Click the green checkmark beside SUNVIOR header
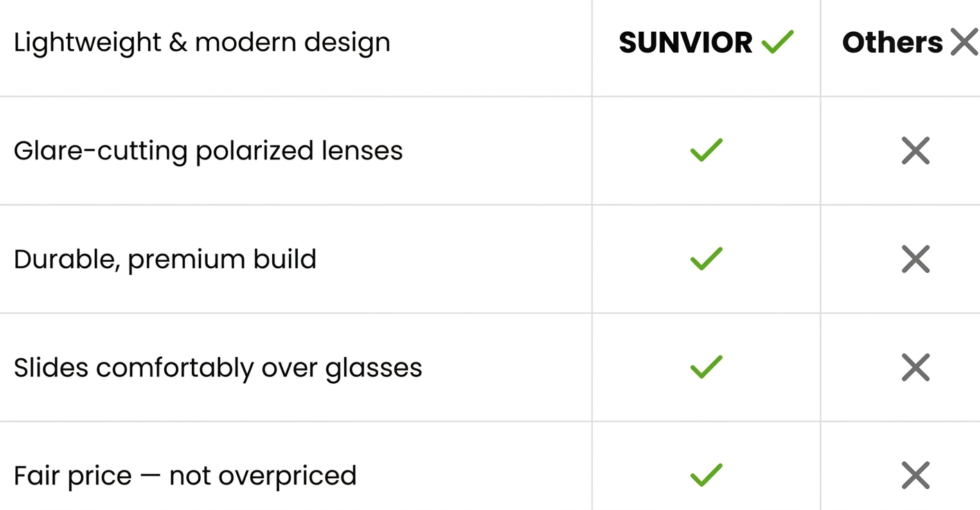 pos(778,42)
